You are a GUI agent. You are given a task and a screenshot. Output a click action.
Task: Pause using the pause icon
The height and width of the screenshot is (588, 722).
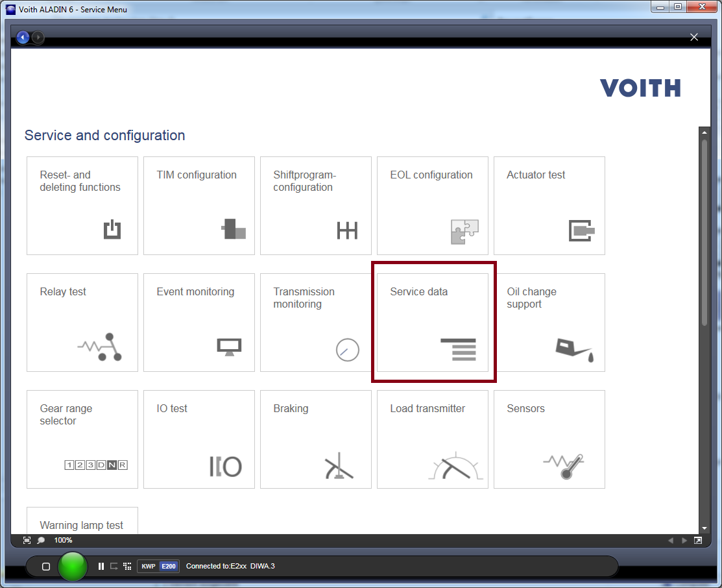click(101, 567)
